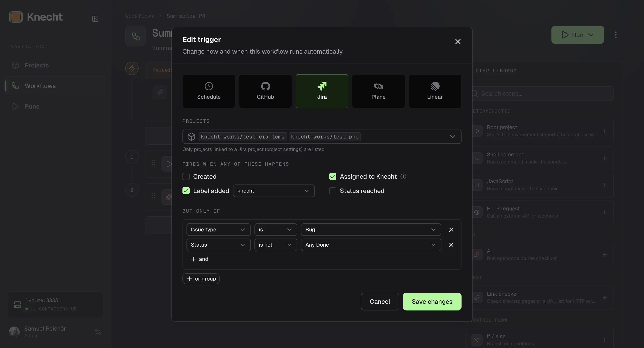
Task: Click the Workflows breadcrumb link
Action: 140,16
